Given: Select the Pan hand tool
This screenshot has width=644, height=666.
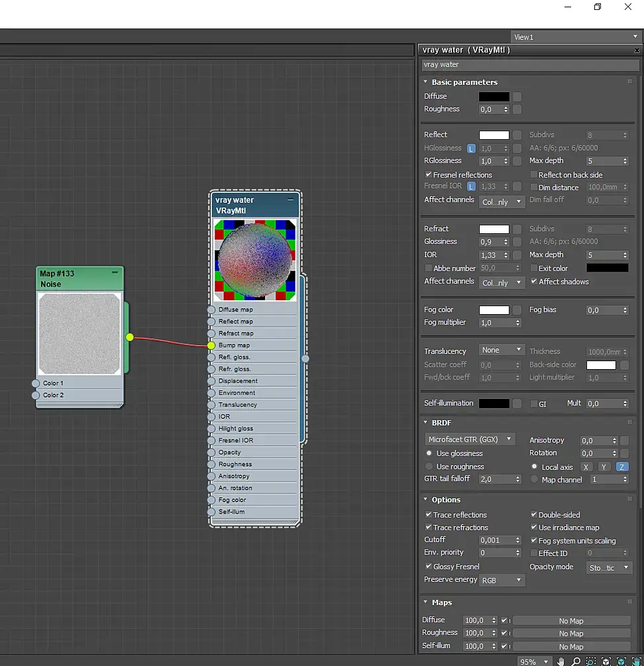Looking at the screenshot, I should coord(561,661).
